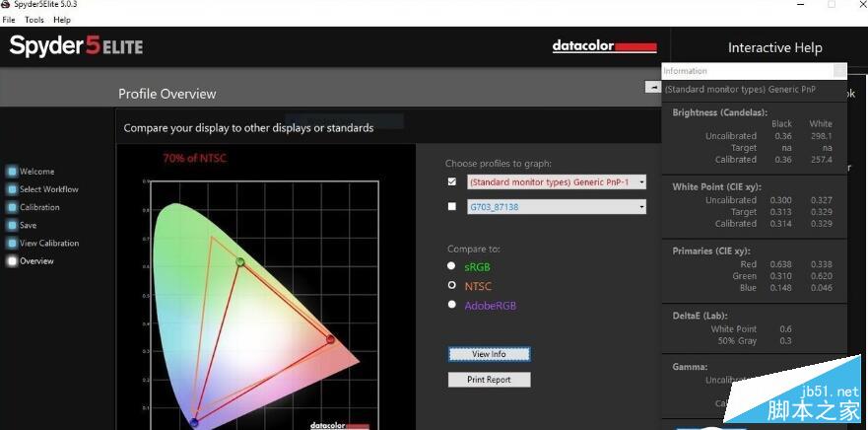Select the Overview step label

[x=36, y=261]
